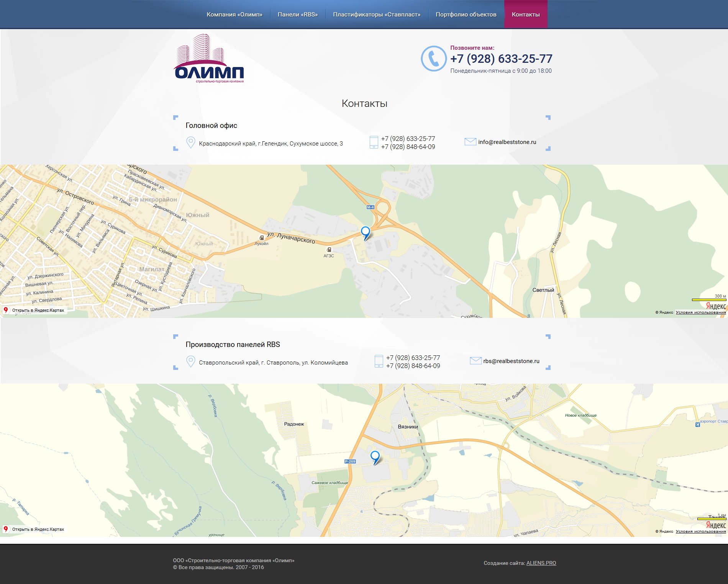
Task: Click the Головной офис heading
Action: tap(212, 125)
